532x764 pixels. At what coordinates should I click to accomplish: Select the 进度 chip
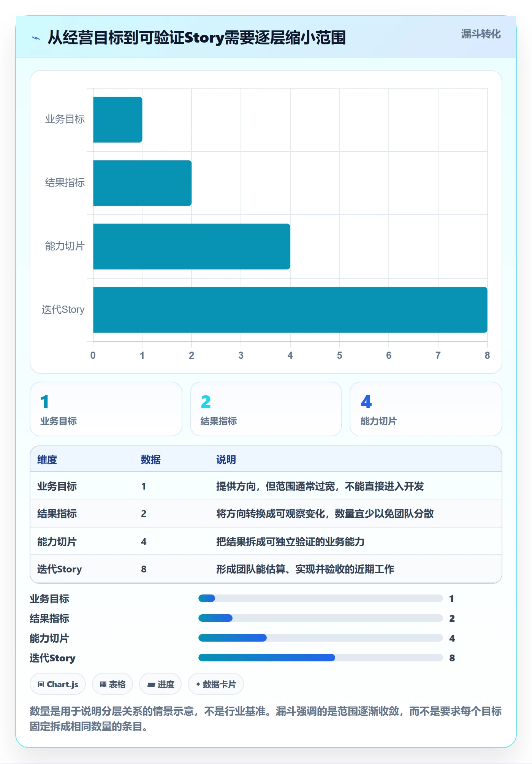160,684
